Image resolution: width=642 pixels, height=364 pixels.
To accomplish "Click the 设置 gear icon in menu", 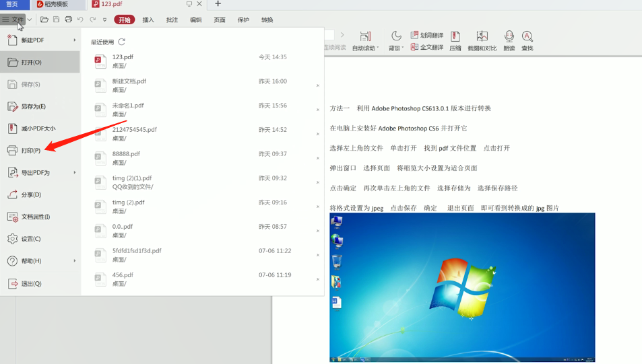I will [13, 239].
